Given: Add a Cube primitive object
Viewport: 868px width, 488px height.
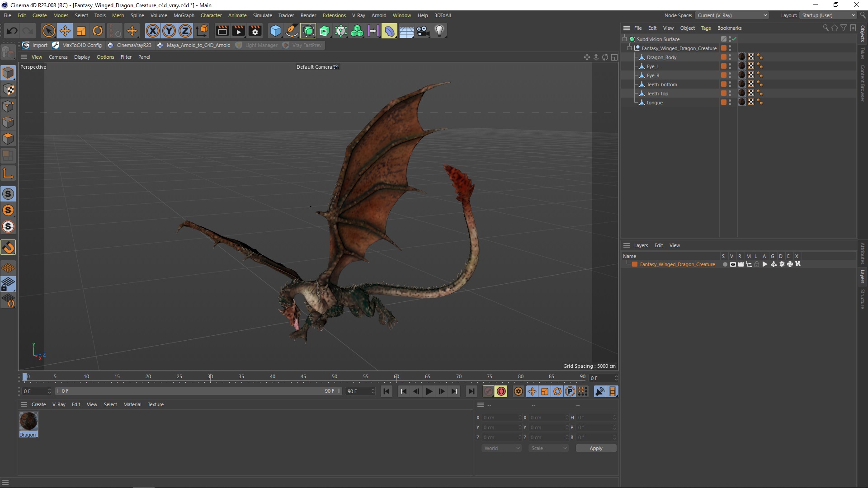Looking at the screenshot, I should pyautogui.click(x=275, y=31).
